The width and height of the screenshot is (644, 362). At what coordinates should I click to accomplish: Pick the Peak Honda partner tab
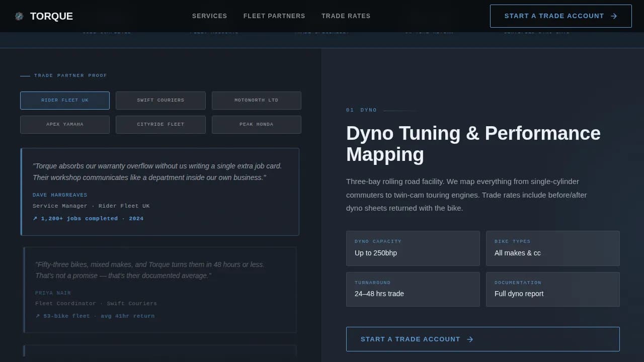click(256, 125)
